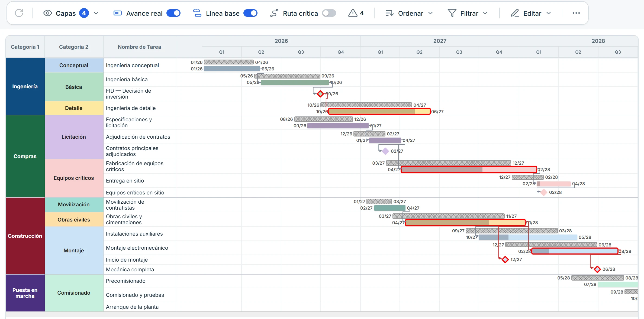Select the Puesta en marcha category cell
644x319 pixels.
(x=25, y=293)
